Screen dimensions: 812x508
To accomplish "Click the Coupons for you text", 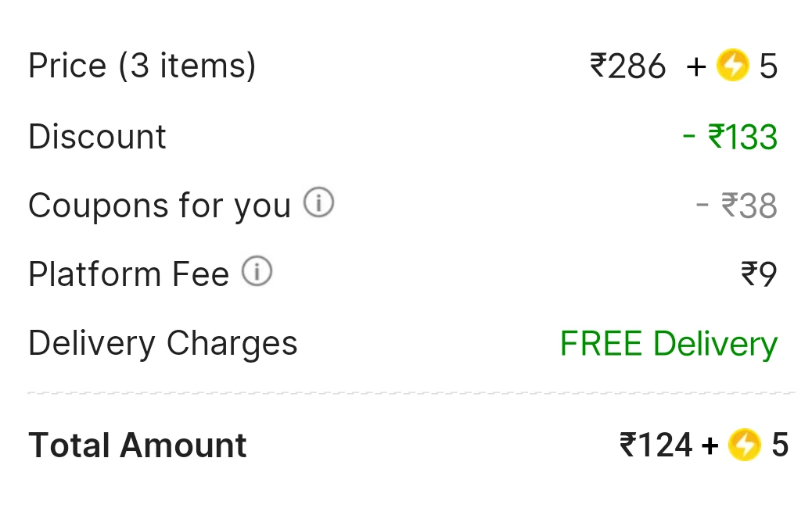I will (x=160, y=206).
